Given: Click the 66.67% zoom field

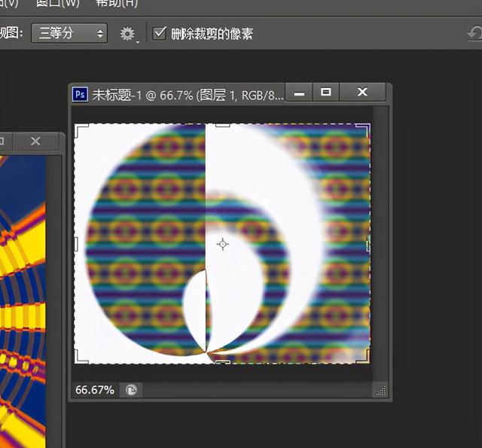Looking at the screenshot, I should coord(95,390).
